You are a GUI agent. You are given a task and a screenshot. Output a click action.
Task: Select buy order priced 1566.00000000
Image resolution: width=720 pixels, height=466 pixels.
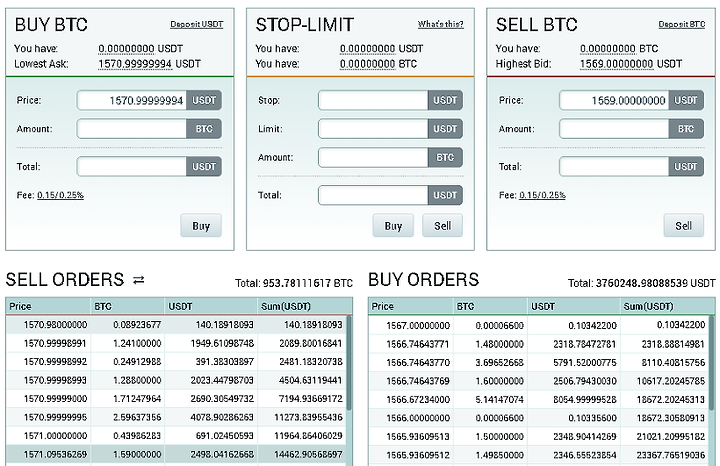click(539, 418)
